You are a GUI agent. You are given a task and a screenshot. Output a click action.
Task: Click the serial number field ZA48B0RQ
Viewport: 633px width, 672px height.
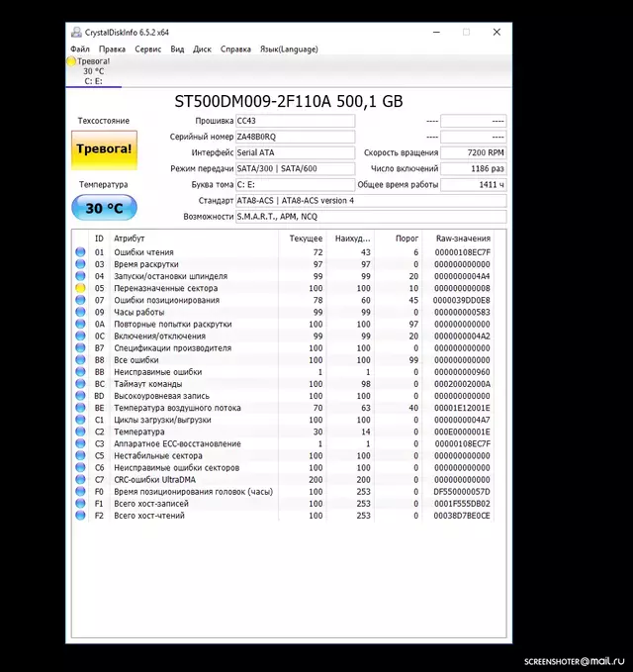point(295,137)
